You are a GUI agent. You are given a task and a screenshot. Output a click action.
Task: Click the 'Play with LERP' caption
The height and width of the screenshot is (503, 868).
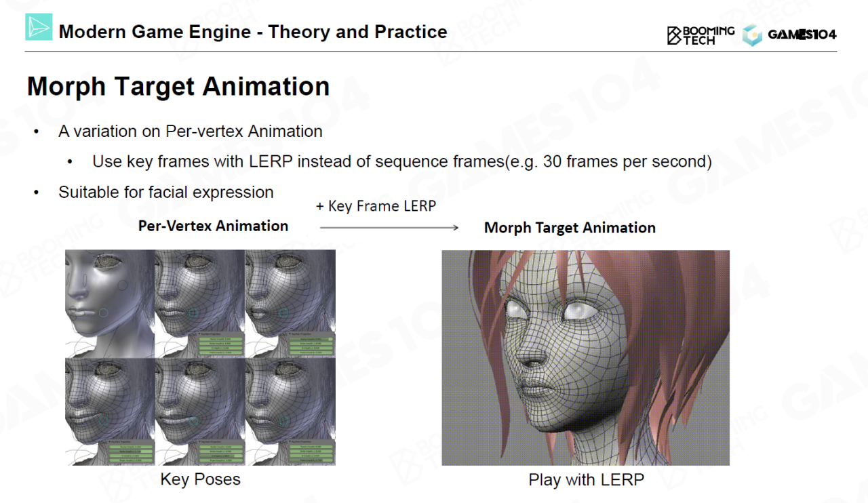coord(586,480)
